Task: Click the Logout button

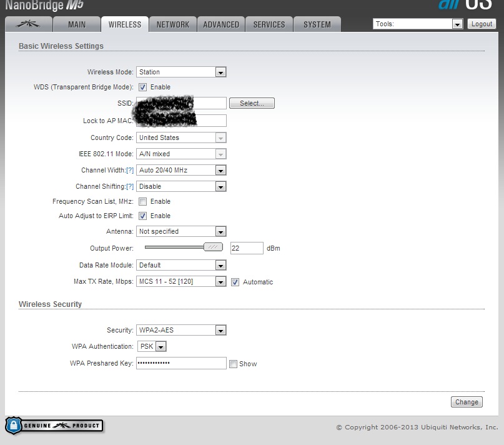Action: (x=482, y=24)
